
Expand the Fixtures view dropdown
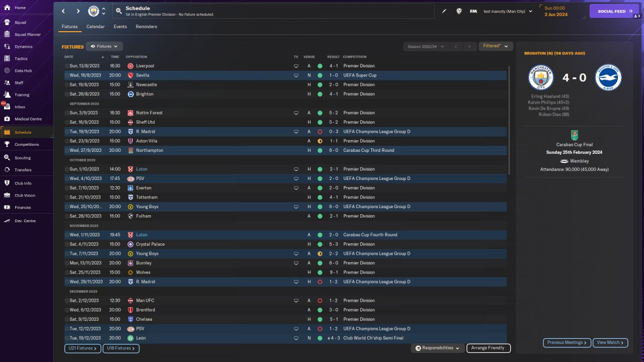(104, 46)
